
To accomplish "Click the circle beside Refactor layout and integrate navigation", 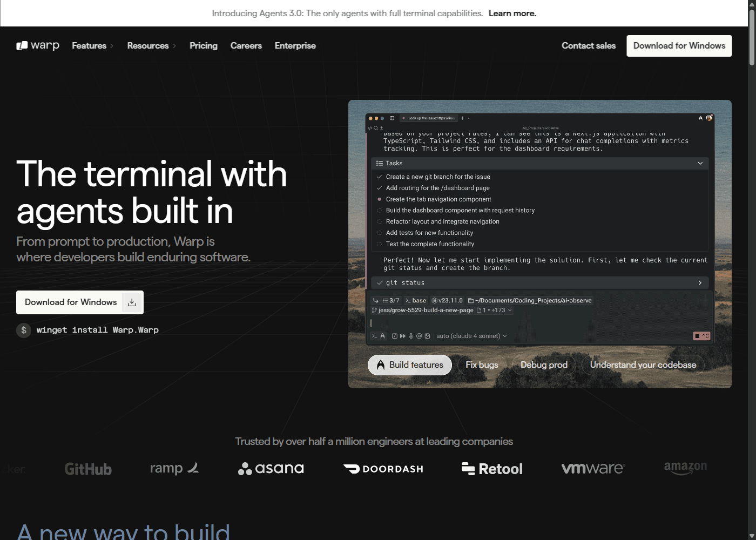I will coord(379,221).
